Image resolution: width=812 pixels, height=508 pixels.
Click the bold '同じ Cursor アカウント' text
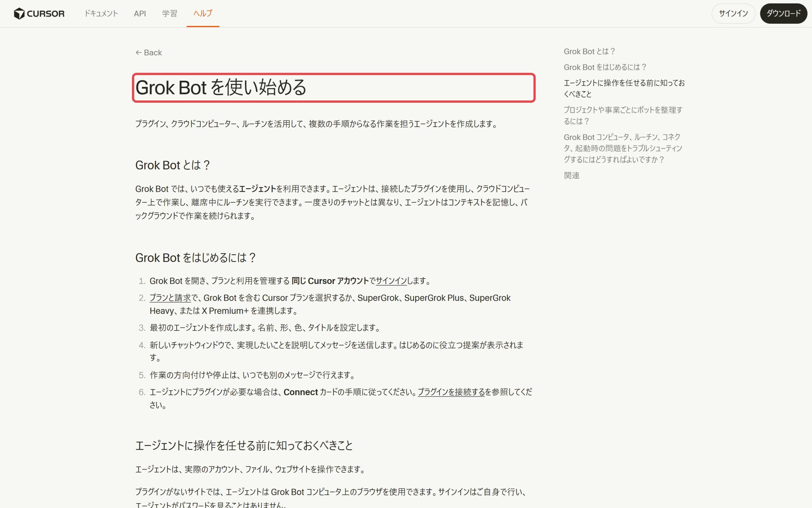point(330,281)
